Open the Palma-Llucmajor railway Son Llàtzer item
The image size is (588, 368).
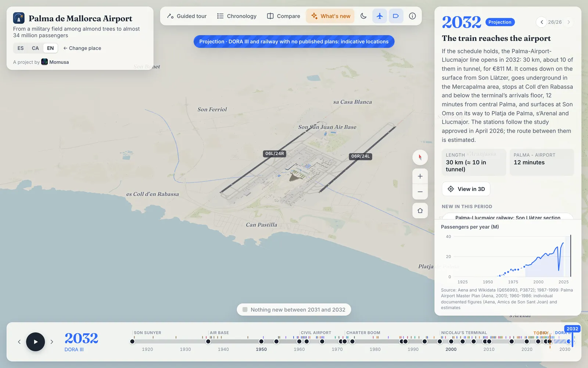point(508,217)
